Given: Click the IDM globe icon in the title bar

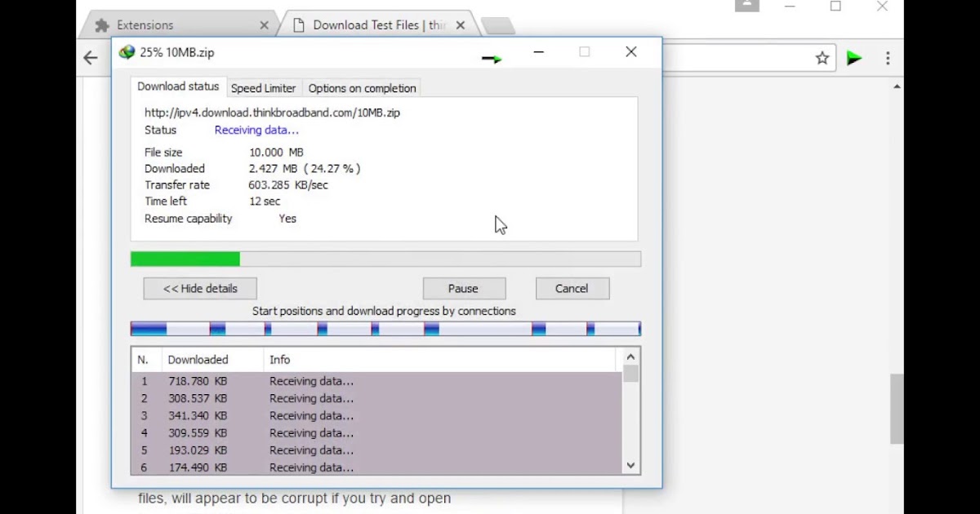Looking at the screenshot, I should (x=127, y=52).
